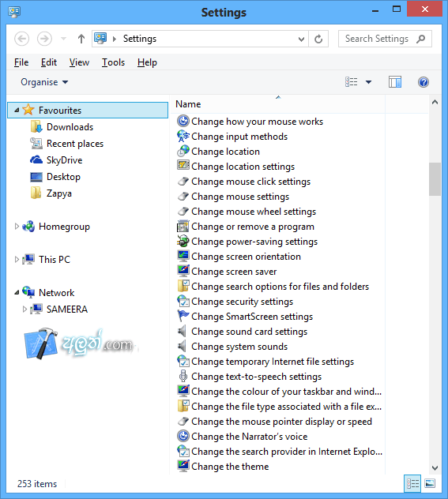The width and height of the screenshot is (448, 499).
Task: Open the recent locations dropdown arrow
Action: tap(64, 39)
